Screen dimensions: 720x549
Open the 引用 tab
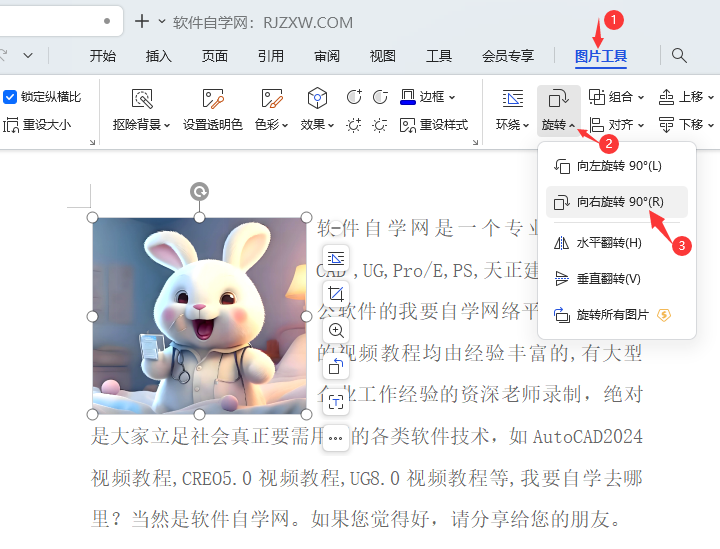click(x=270, y=56)
